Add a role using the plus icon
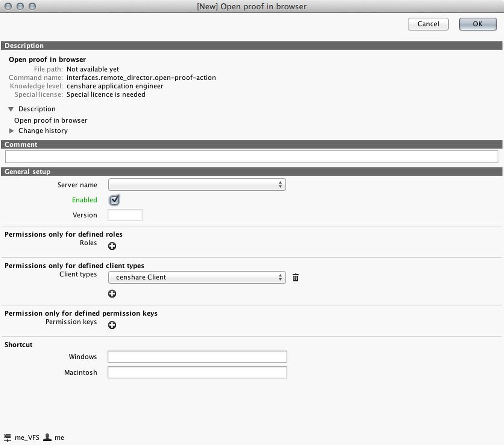Image resolution: width=504 pixels, height=445 pixels. click(x=112, y=246)
